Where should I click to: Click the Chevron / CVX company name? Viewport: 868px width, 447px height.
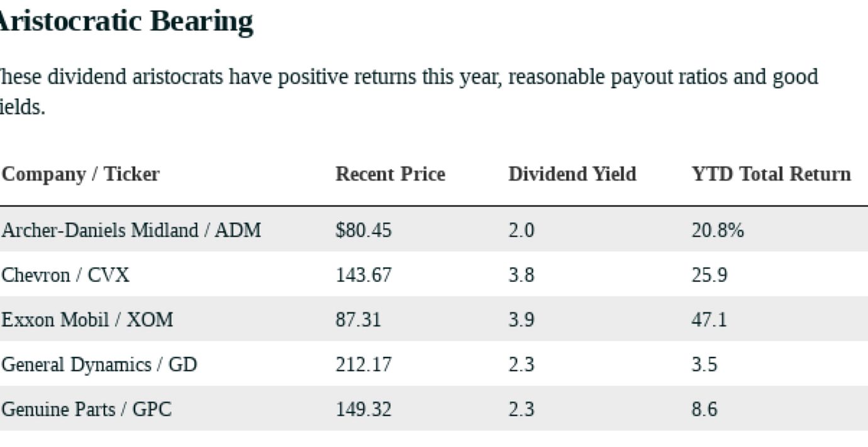(x=65, y=275)
